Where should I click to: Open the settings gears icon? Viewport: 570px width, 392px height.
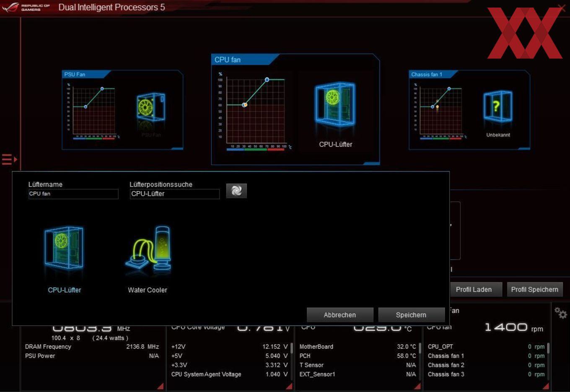pos(560,313)
